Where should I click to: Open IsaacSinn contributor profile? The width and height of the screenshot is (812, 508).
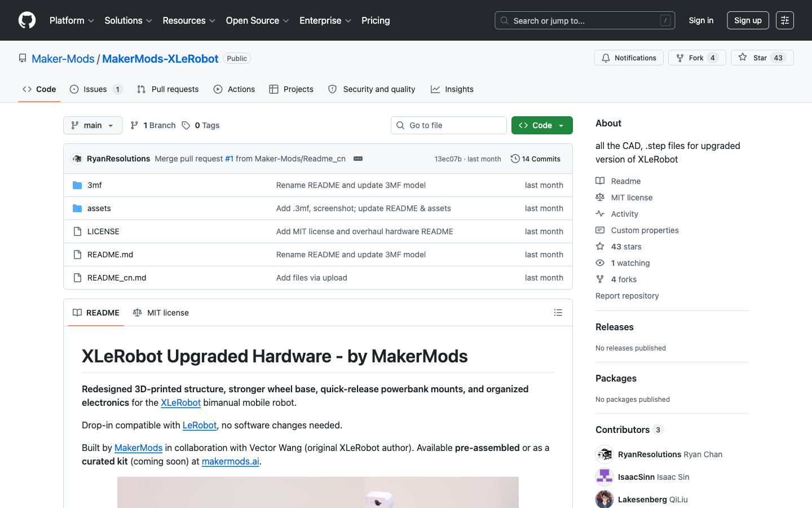(x=636, y=477)
